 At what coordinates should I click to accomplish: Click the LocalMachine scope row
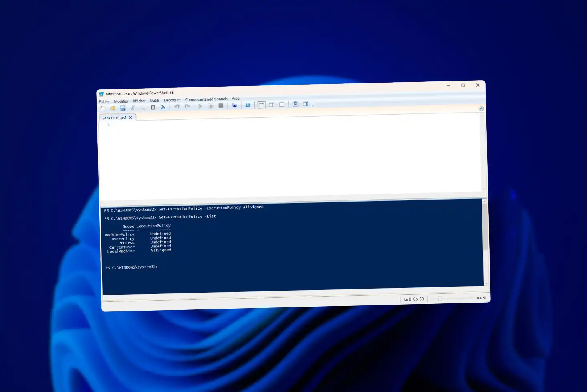coord(139,251)
